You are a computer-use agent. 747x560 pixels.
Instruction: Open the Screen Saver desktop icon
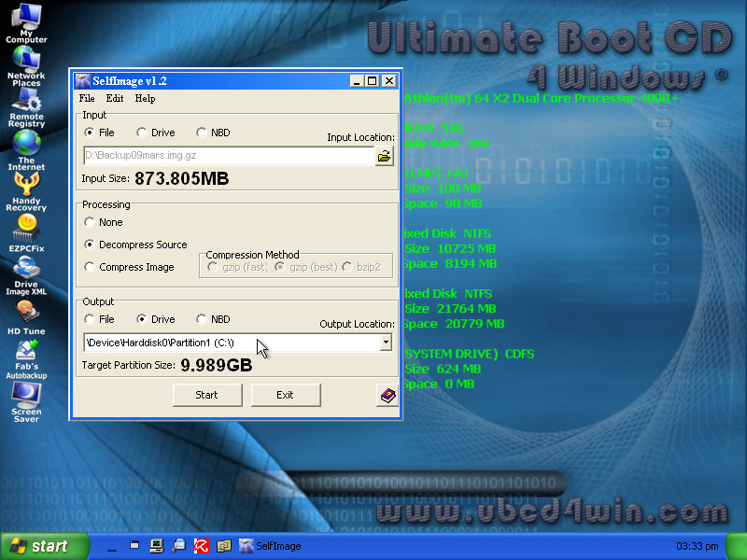[x=26, y=402]
